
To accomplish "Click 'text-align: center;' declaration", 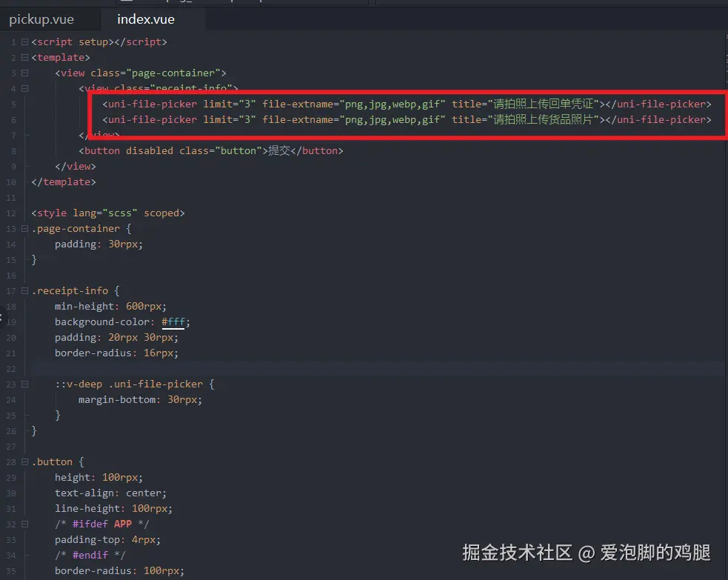I will click(x=110, y=493).
